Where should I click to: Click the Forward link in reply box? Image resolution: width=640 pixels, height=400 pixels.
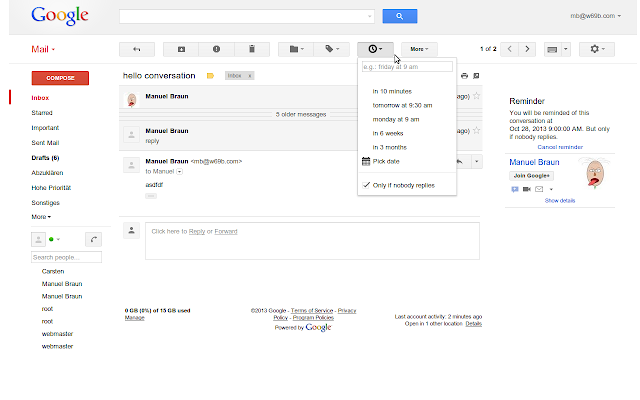(226, 231)
